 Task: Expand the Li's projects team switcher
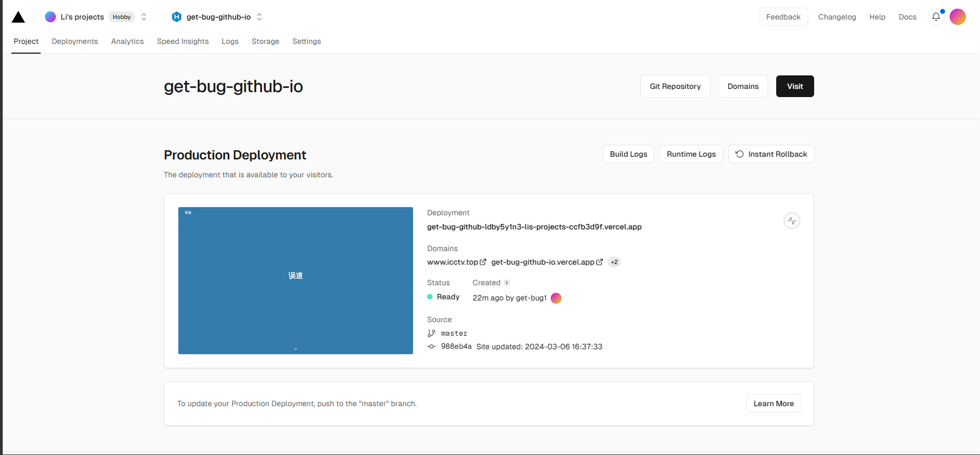pos(144,17)
